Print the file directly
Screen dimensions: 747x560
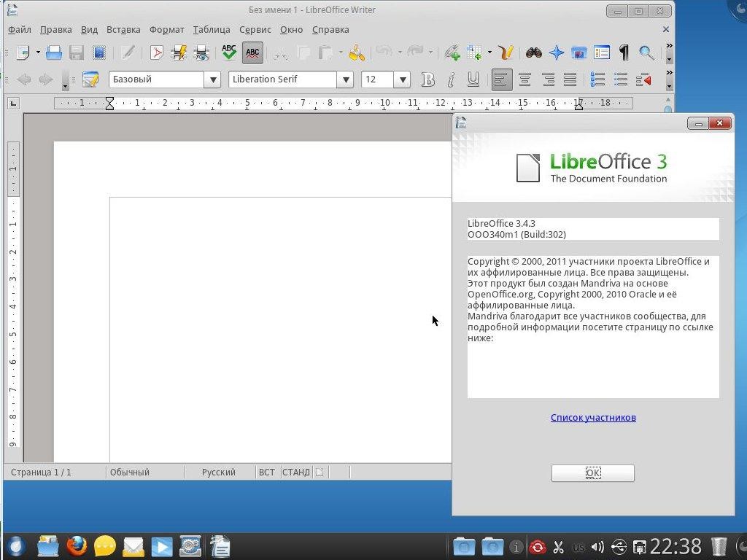point(179,52)
